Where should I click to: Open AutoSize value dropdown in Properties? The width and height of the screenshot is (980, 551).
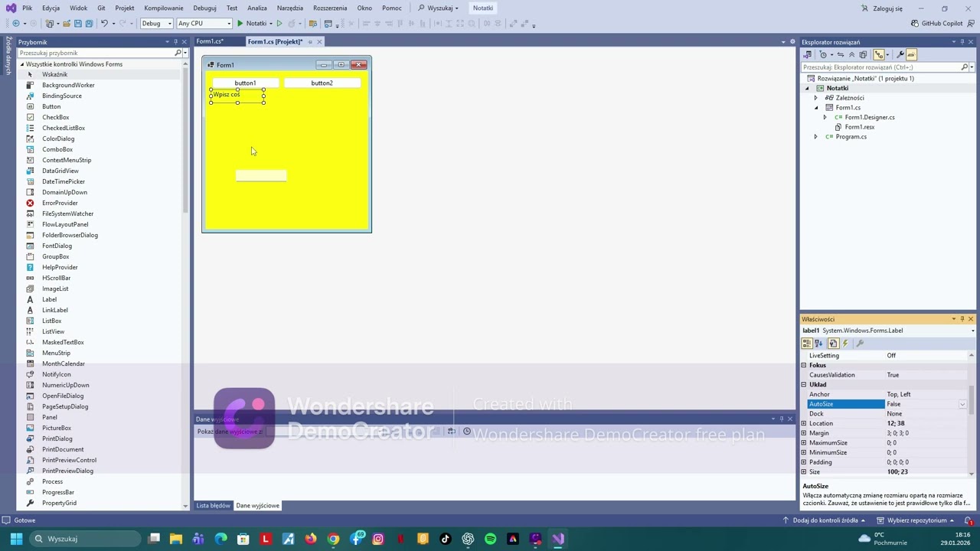(962, 404)
